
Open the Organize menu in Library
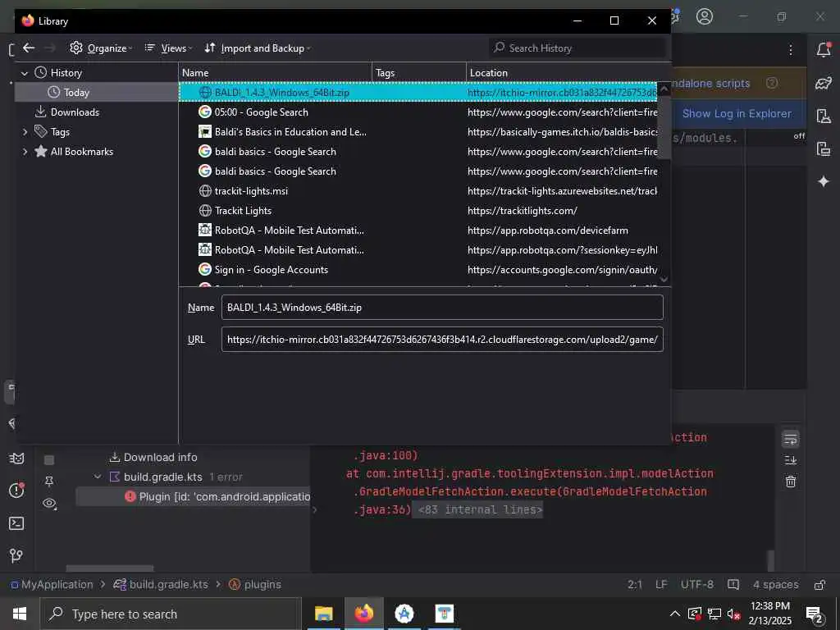point(101,48)
